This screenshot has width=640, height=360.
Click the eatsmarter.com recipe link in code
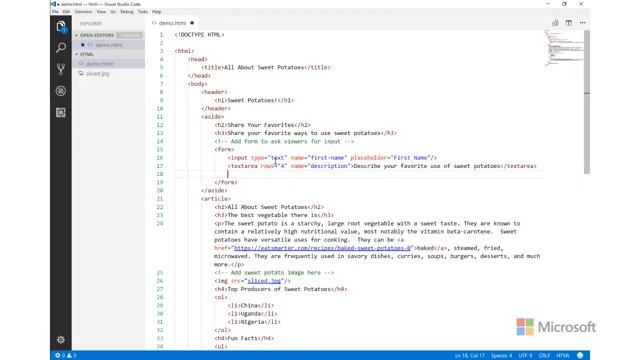coord(322,248)
